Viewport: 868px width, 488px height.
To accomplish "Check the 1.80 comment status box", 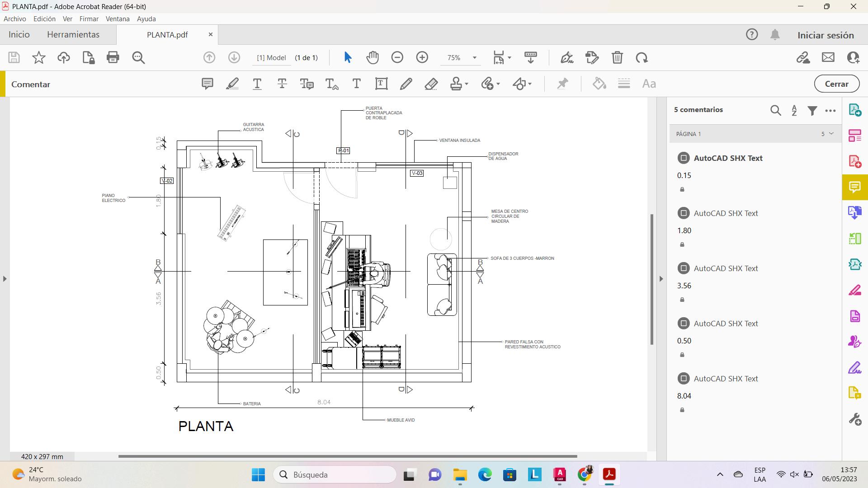I will click(683, 213).
